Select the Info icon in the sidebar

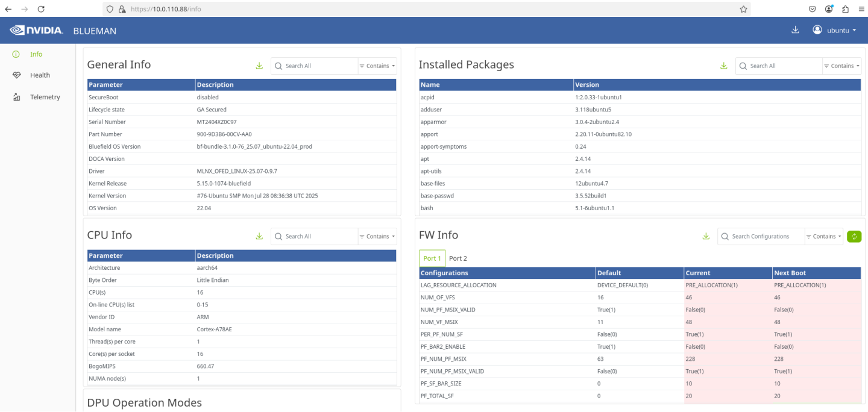pos(16,54)
